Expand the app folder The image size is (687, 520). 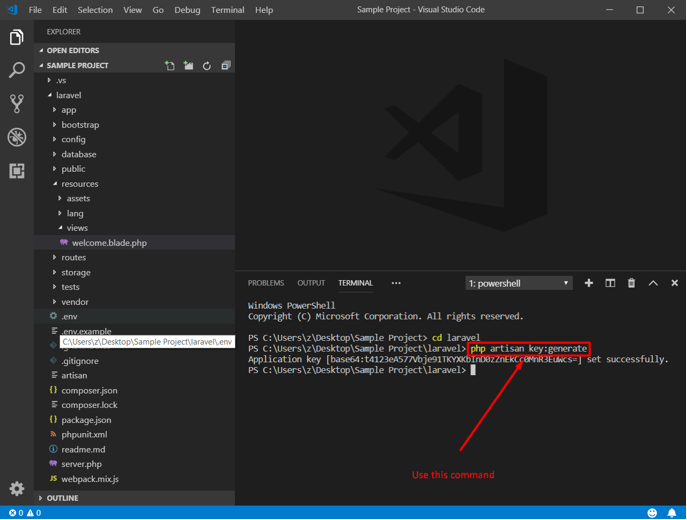click(135, 110)
